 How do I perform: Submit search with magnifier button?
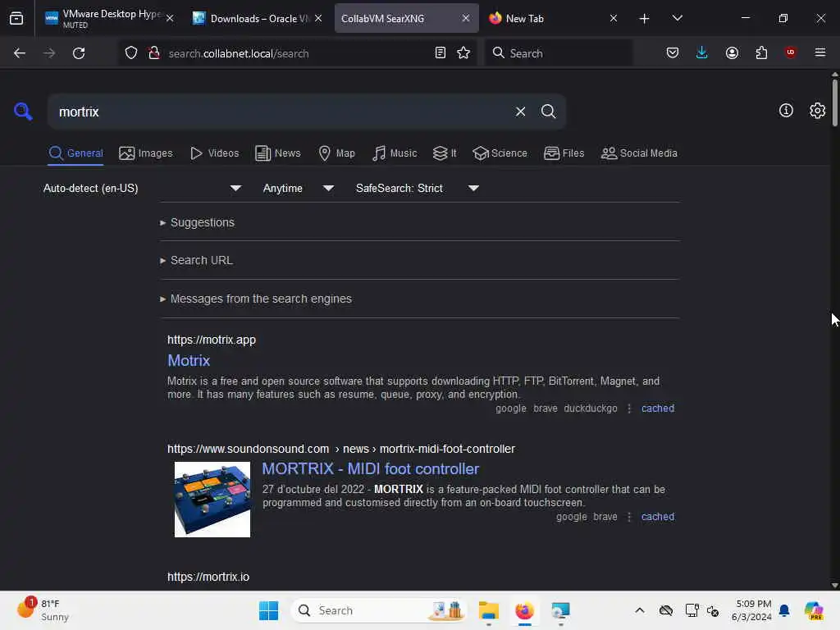click(548, 112)
